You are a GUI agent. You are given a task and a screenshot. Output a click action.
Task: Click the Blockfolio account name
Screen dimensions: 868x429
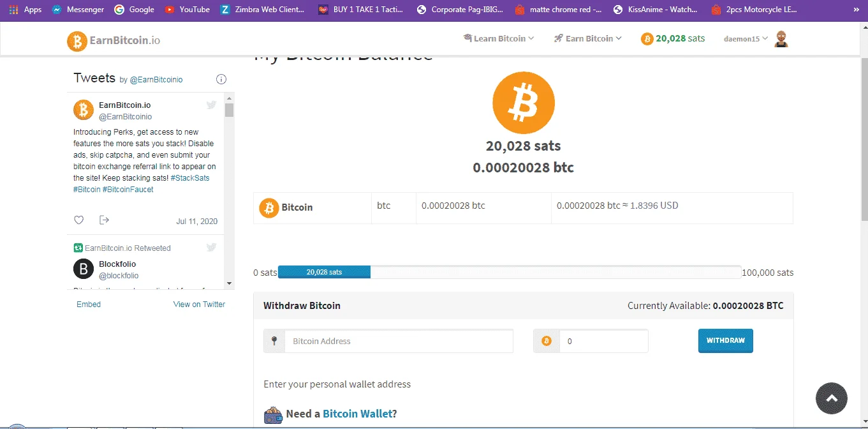[117, 264]
